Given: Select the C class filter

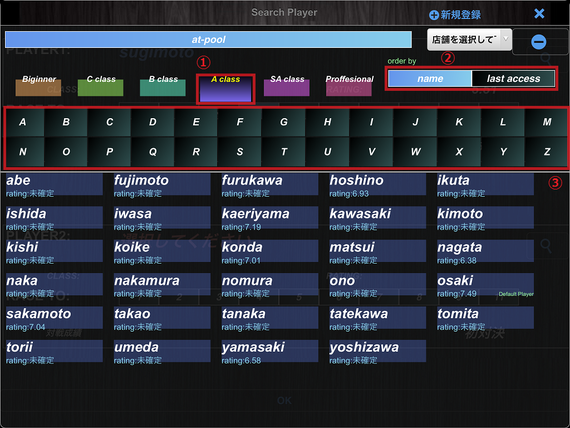Looking at the screenshot, I should 101,85.
